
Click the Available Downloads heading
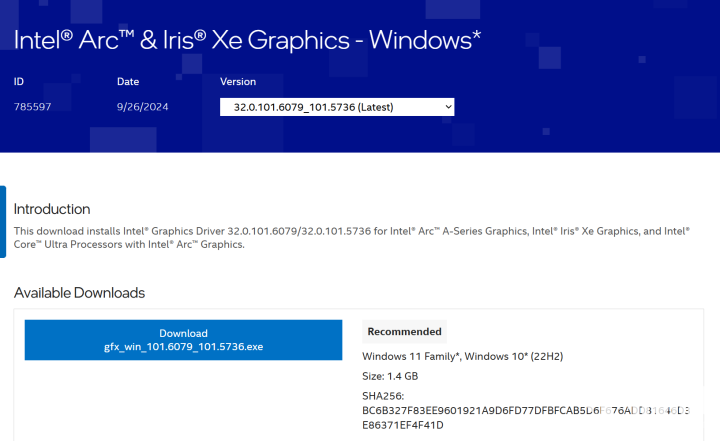79,293
